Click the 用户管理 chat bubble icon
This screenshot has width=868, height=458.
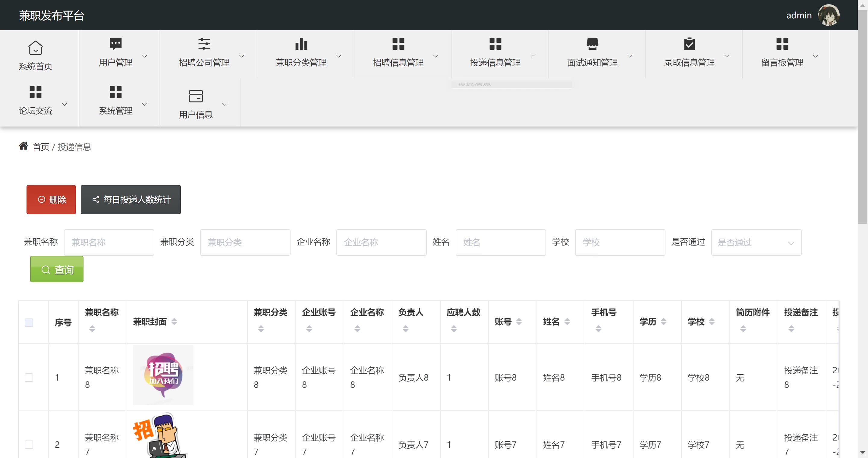(115, 44)
